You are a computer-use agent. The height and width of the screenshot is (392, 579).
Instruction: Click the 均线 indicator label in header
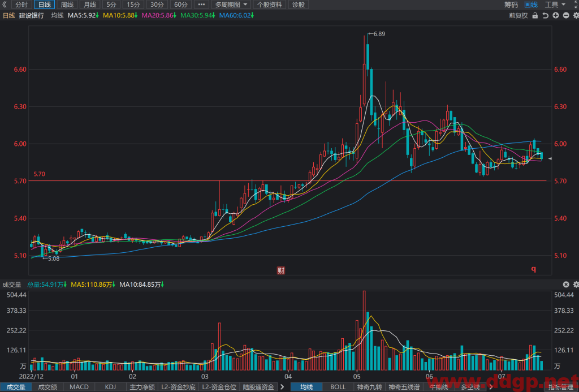pos(57,15)
